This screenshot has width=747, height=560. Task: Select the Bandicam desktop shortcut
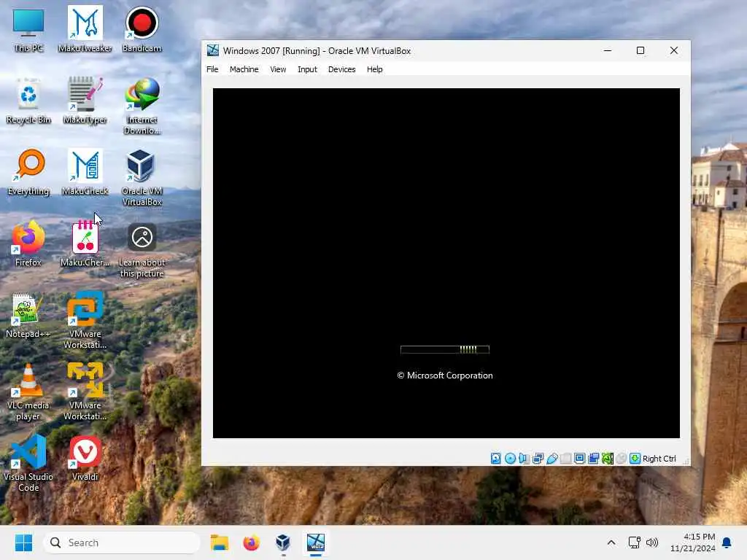pyautogui.click(x=142, y=29)
